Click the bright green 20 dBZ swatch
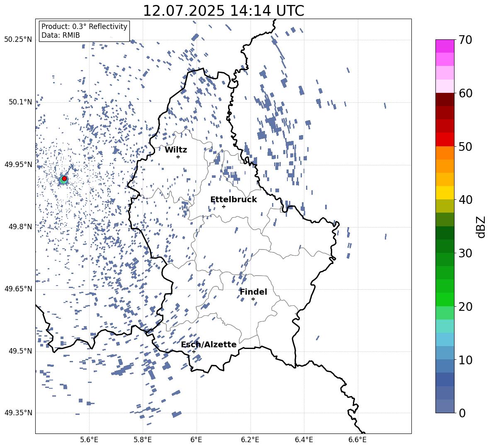Viewport: 491px width, 448px height. tap(445, 299)
